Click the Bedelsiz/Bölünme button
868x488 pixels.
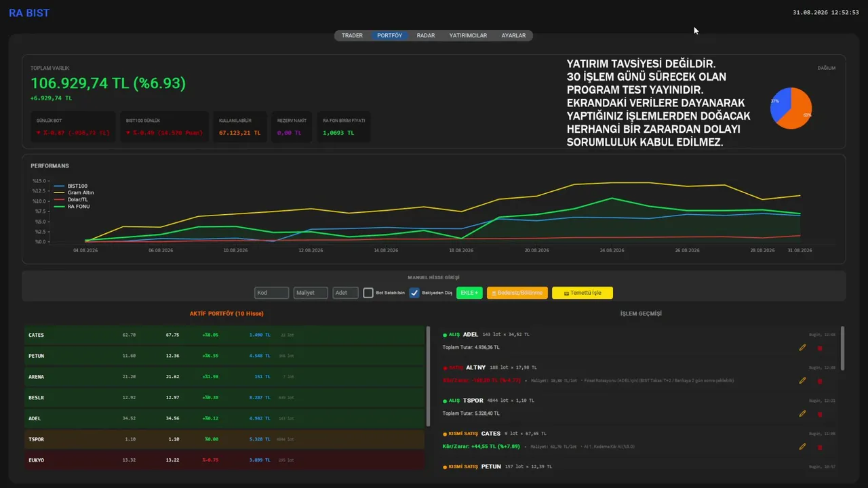click(517, 293)
